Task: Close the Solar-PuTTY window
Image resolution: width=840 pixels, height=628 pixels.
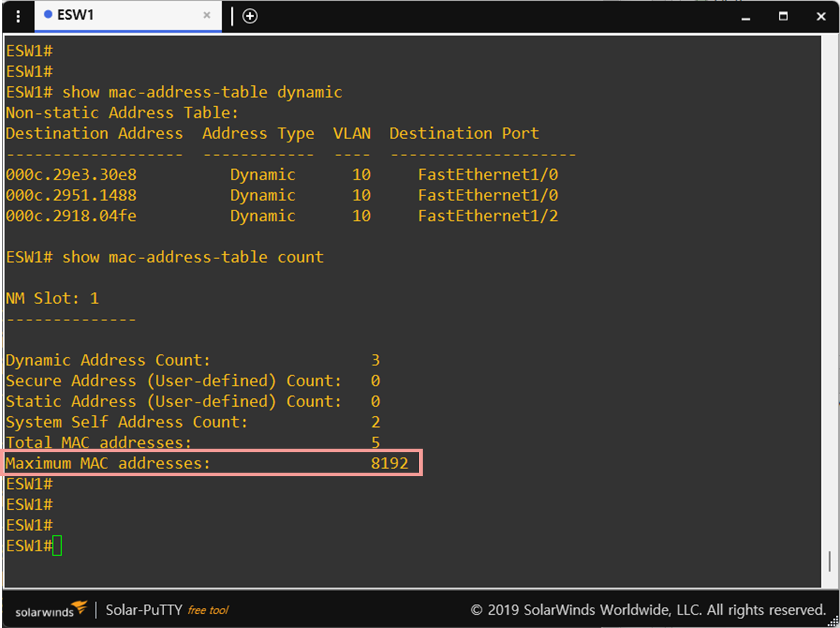Action: point(821,16)
